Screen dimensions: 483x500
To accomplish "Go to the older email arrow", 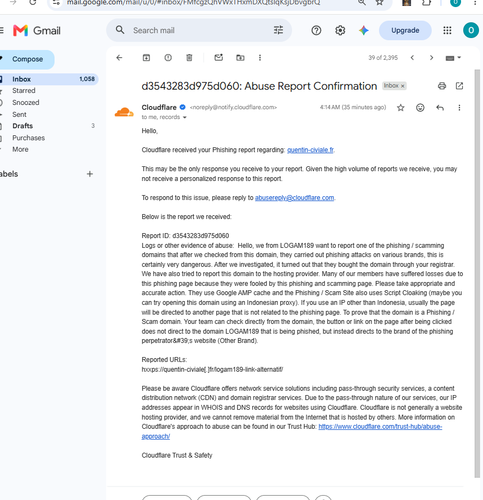I will click(x=431, y=58).
